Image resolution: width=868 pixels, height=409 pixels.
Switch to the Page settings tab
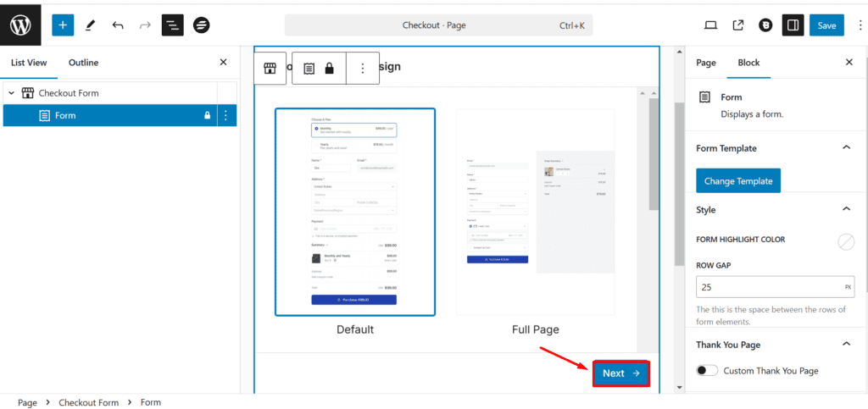705,63
